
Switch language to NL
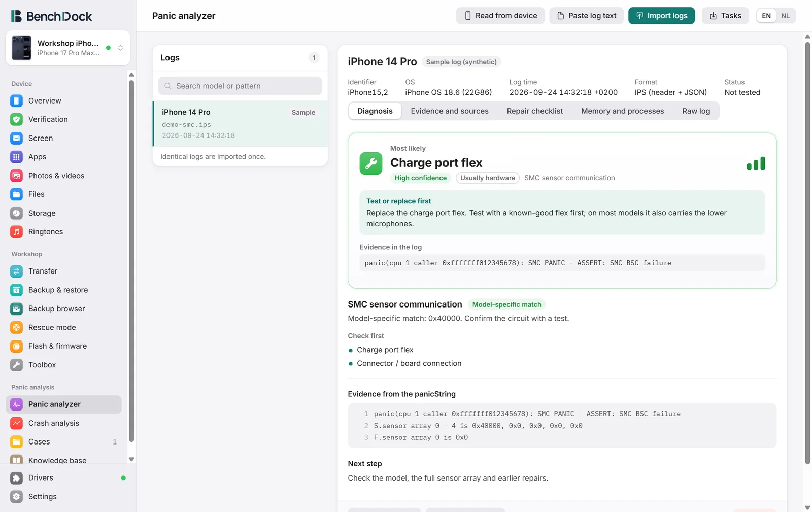pos(785,16)
